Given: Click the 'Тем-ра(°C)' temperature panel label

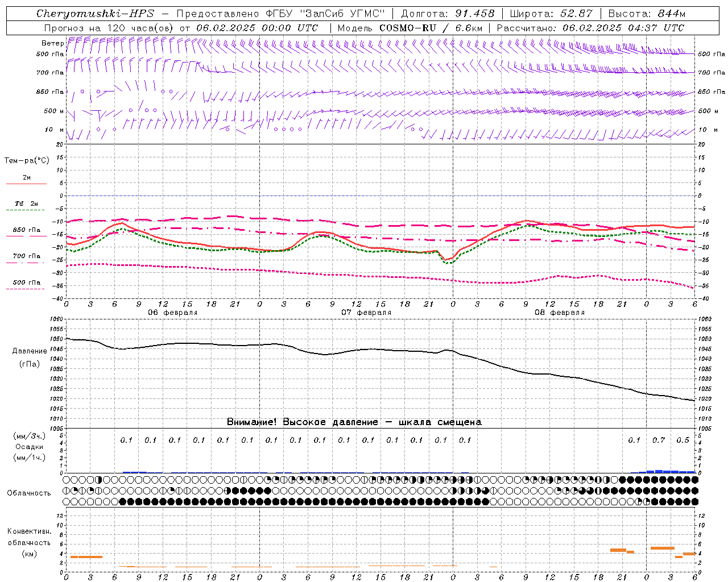Looking at the screenshot, I should (27, 161).
